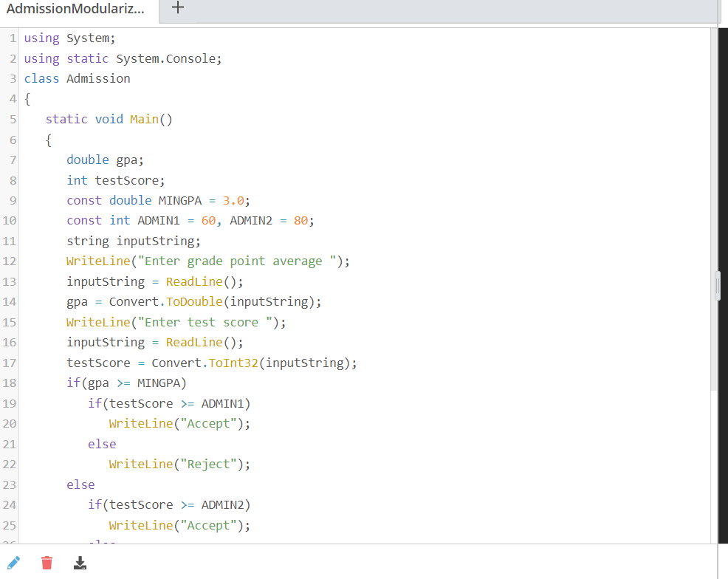Click the using System statement on line 1
The width and height of the screenshot is (728, 579).
66,38
